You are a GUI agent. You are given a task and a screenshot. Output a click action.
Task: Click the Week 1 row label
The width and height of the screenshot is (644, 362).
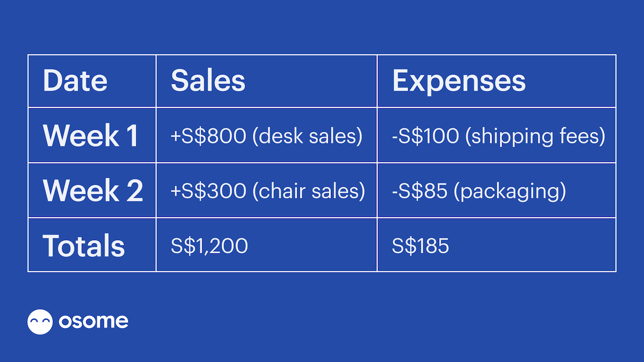(90, 136)
